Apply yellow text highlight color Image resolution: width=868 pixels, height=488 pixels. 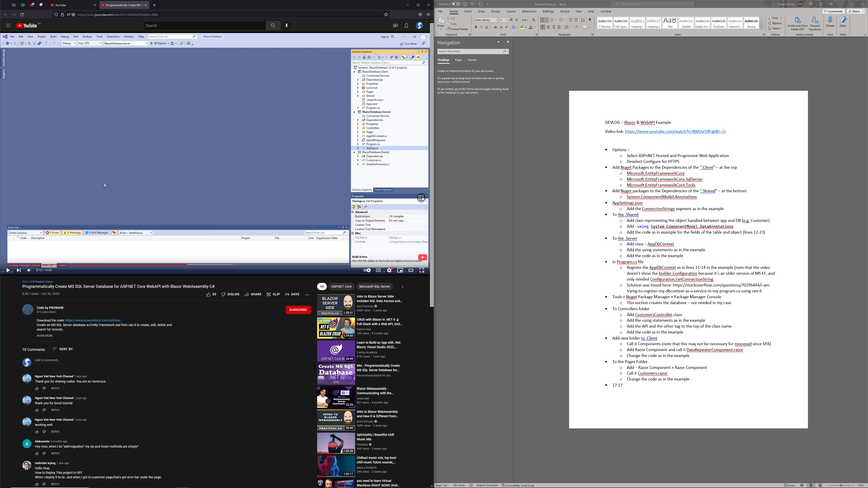(x=522, y=27)
